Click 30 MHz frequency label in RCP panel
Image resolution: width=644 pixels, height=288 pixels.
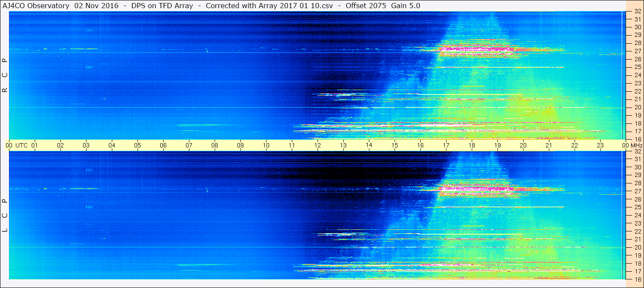[x=638, y=27]
